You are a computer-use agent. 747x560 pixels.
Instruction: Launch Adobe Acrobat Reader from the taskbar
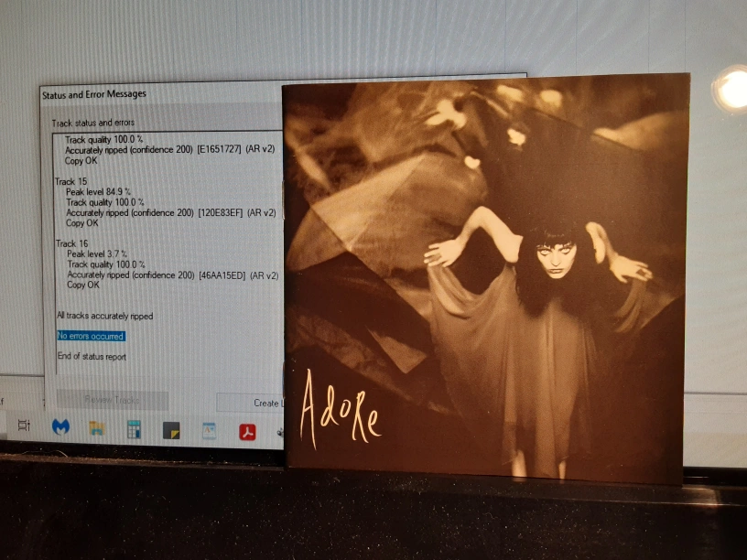coord(247,433)
